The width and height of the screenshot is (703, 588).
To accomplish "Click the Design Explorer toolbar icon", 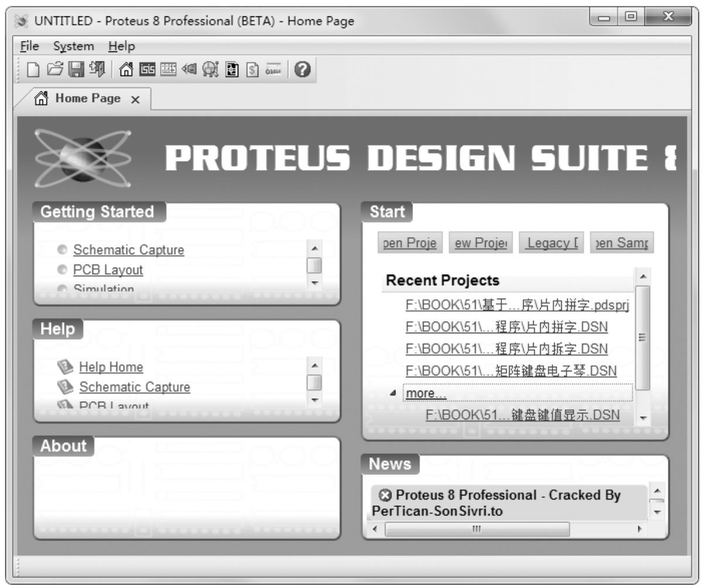I will pos(231,70).
